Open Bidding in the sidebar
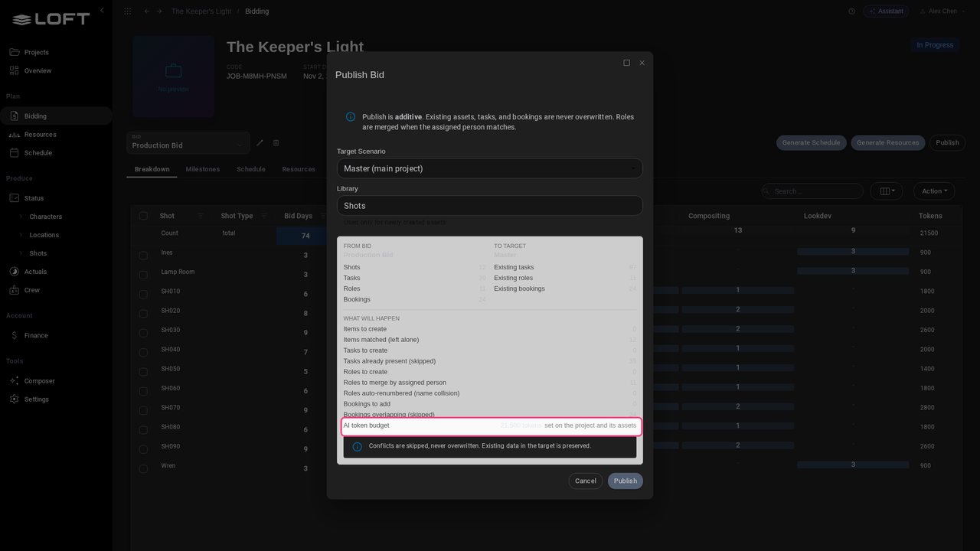980x551 pixels. tap(56, 116)
